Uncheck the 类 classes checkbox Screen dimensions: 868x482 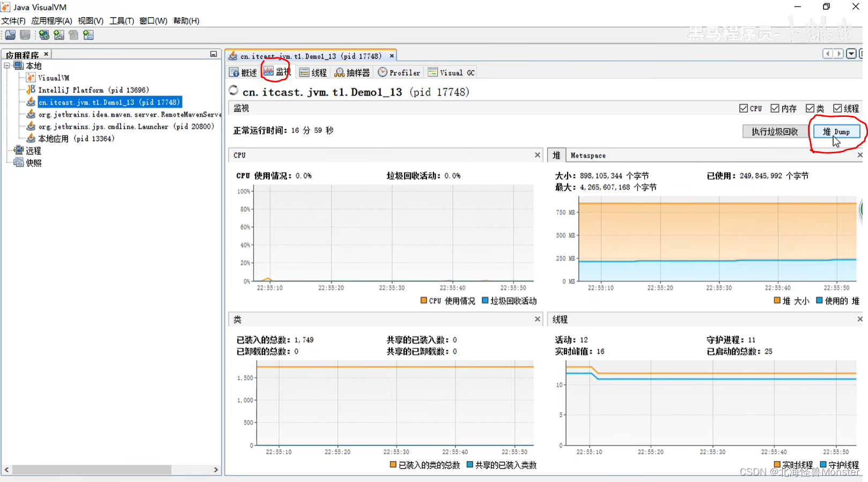pos(810,108)
